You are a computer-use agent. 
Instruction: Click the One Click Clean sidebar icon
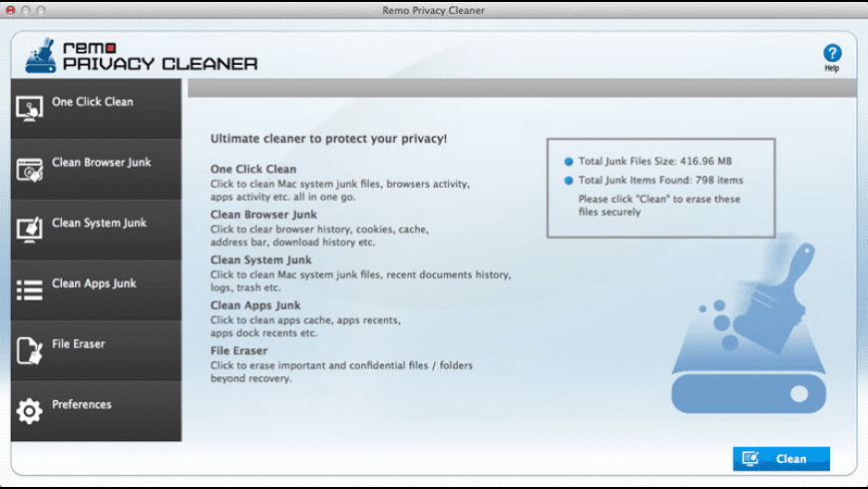(x=29, y=109)
